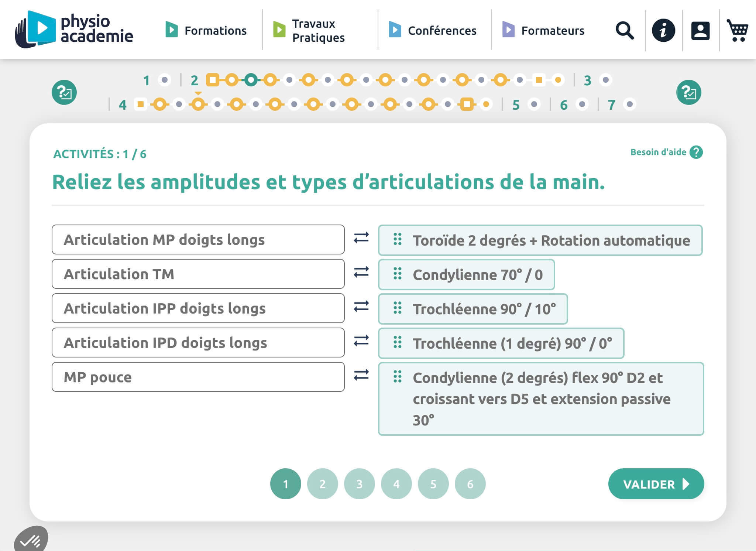Click swap arrows beside Articulation MP doigts longs
Image resolution: width=756 pixels, height=551 pixels.
(361, 237)
